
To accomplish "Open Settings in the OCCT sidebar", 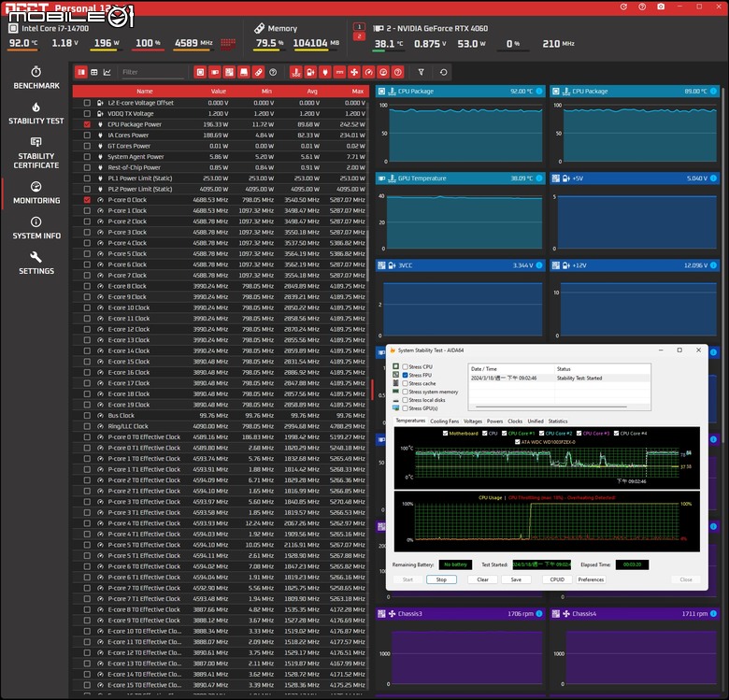I will (36, 264).
